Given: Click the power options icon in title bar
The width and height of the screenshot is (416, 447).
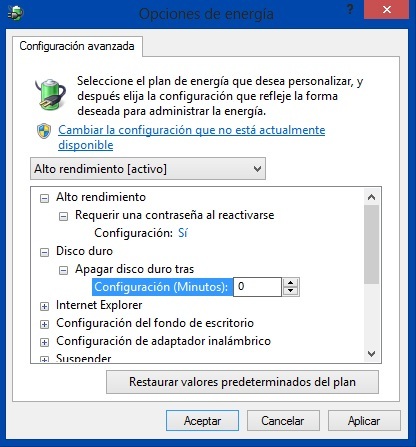Looking at the screenshot, I should (15, 13).
